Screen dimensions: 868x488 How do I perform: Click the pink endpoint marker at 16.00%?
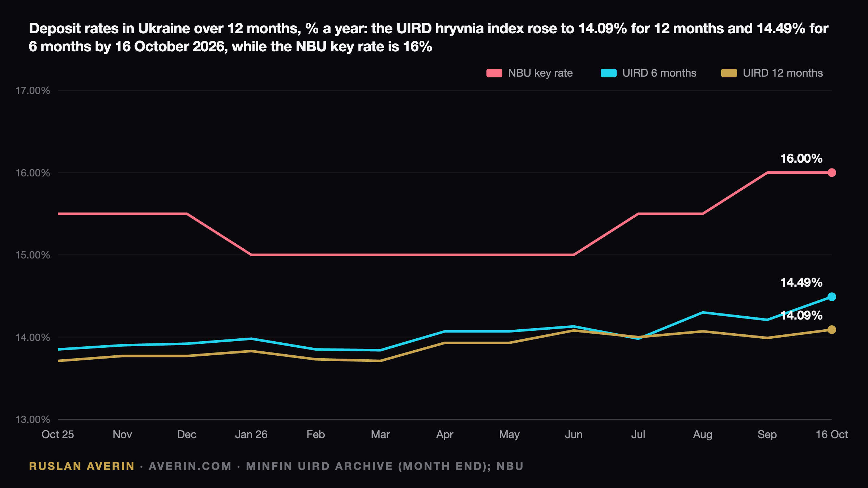click(832, 173)
